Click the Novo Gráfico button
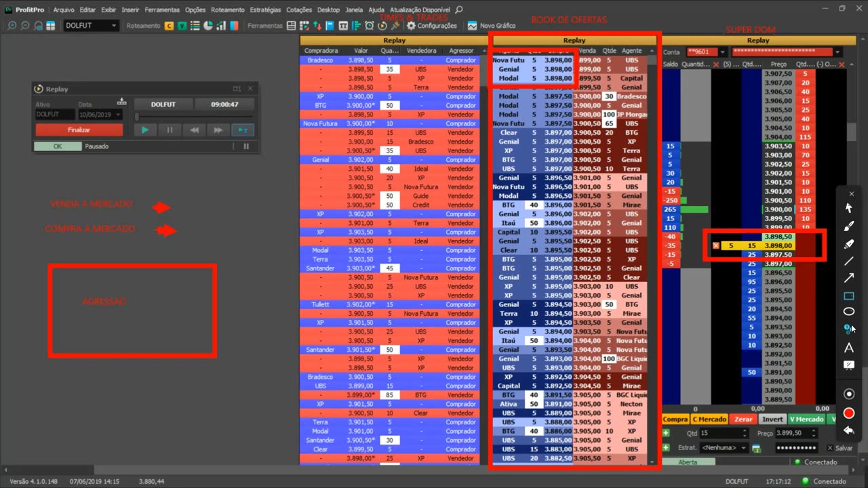Screen dimensions: 868x488 pyautogui.click(x=491, y=26)
